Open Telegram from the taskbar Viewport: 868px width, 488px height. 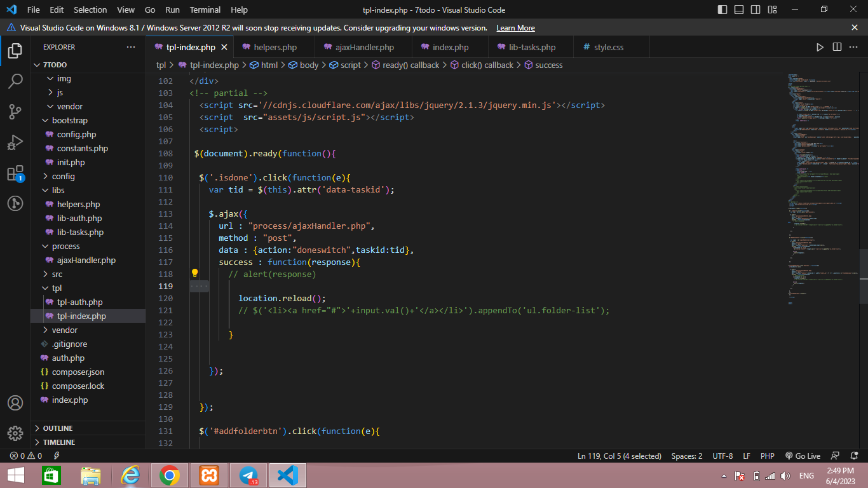[x=248, y=475]
